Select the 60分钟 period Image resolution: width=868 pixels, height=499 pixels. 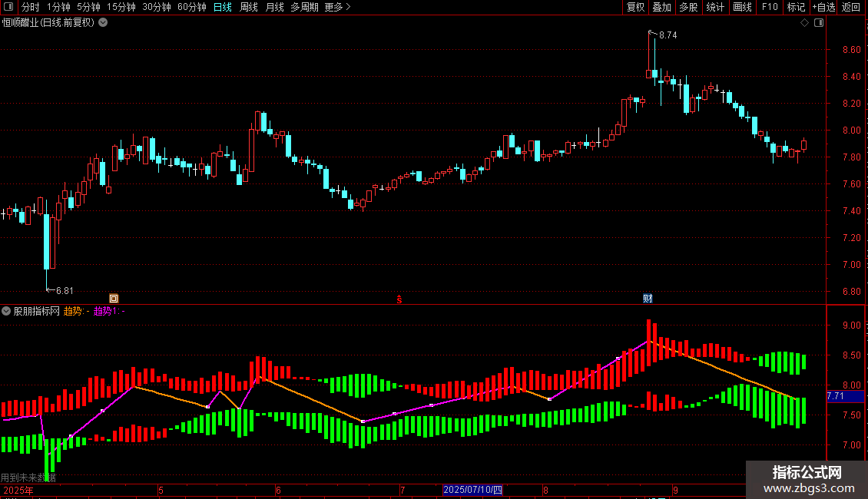pos(191,7)
